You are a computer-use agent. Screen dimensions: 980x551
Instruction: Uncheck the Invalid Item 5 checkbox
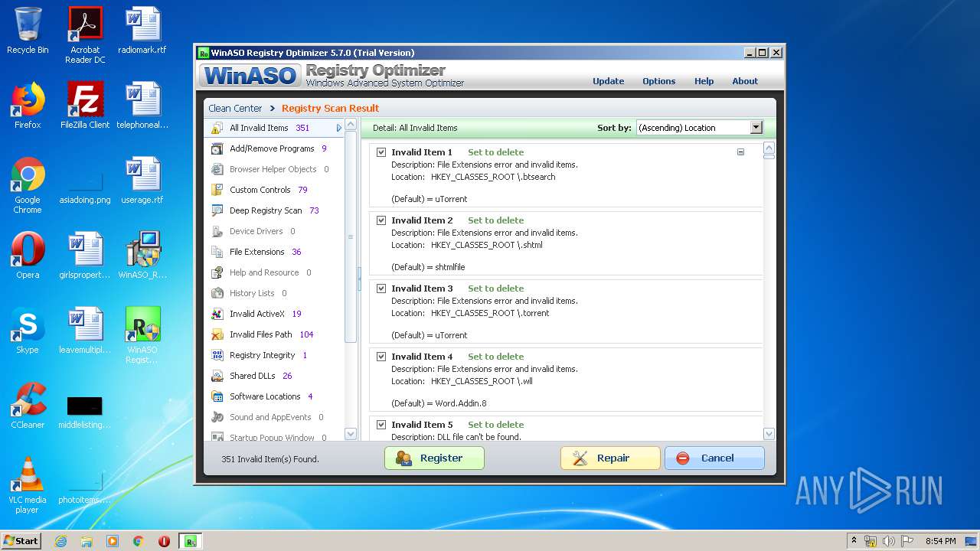click(x=381, y=425)
